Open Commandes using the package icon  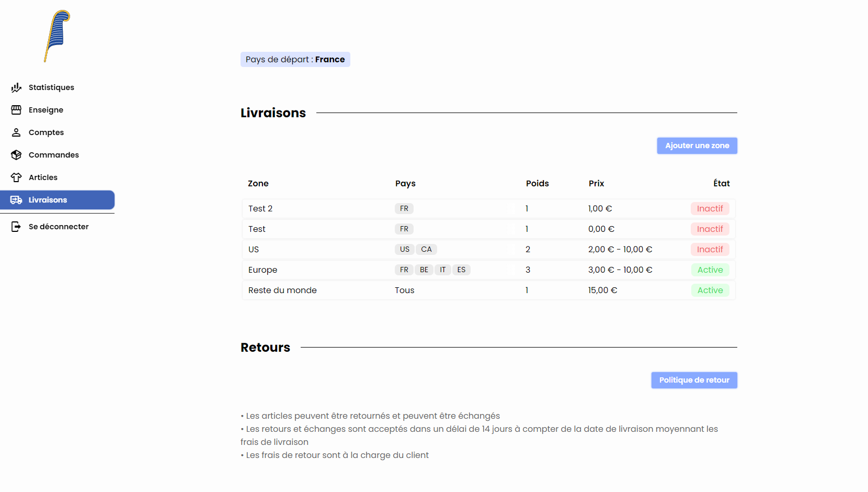coord(16,155)
